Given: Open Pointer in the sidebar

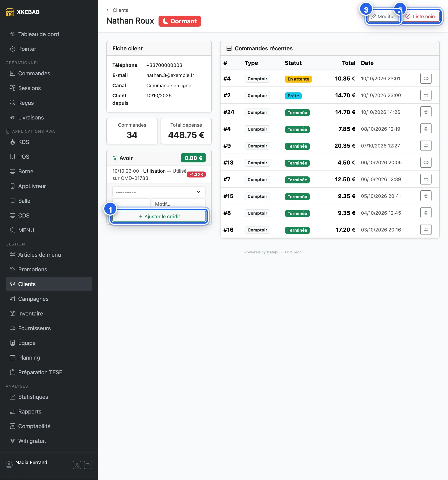Looking at the screenshot, I should tap(49, 49).
